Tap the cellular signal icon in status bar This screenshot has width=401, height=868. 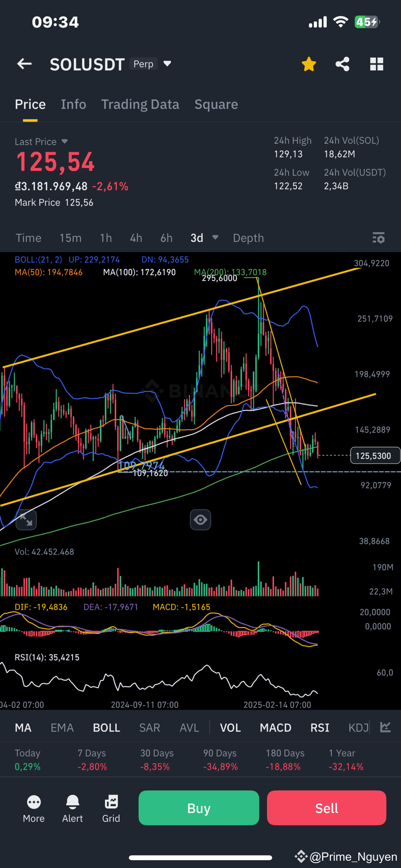[x=318, y=22]
